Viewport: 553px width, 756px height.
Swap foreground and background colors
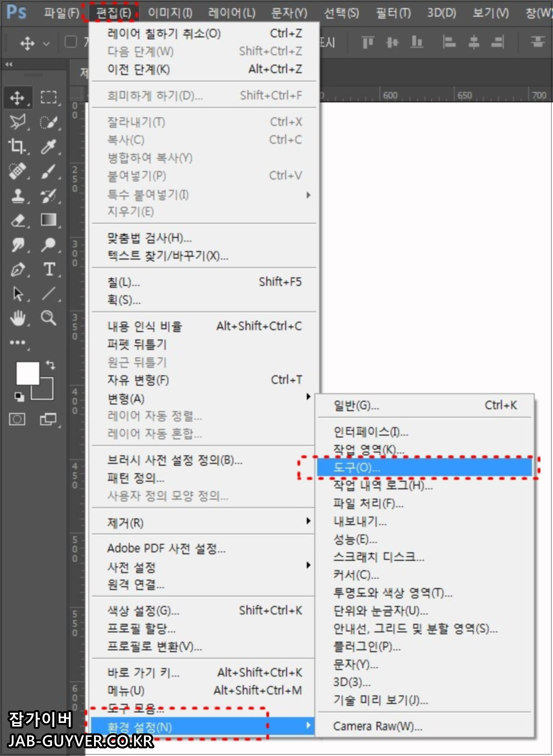(x=51, y=364)
